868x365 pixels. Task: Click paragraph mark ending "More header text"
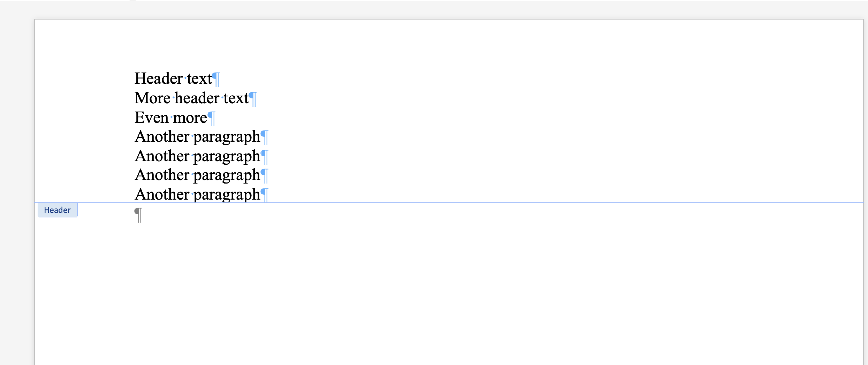pyautogui.click(x=253, y=99)
